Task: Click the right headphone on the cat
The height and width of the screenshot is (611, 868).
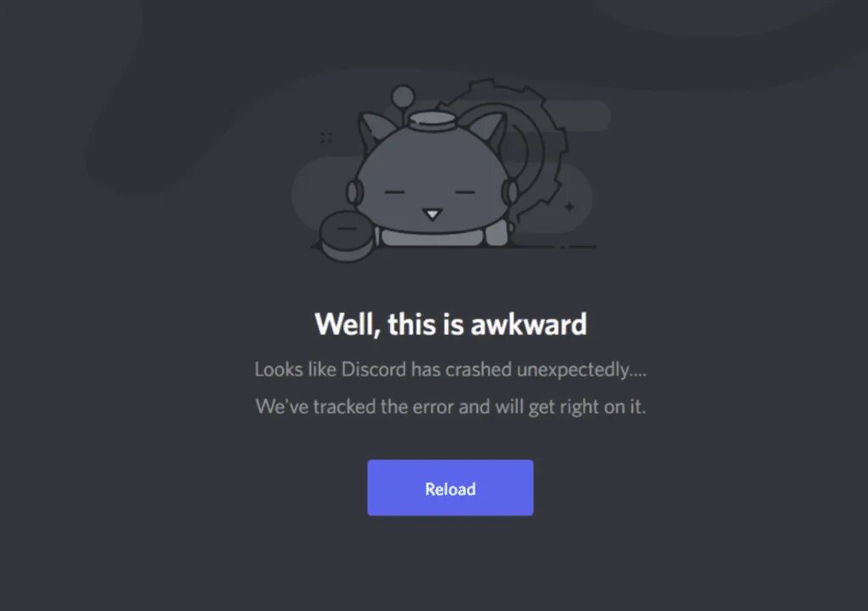Action: point(509,192)
